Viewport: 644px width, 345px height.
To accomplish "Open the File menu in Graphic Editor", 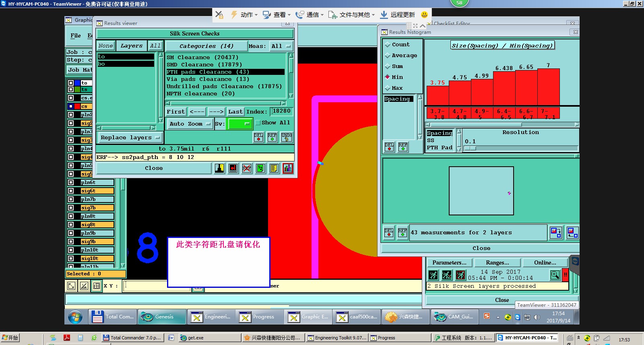I will click(76, 35).
